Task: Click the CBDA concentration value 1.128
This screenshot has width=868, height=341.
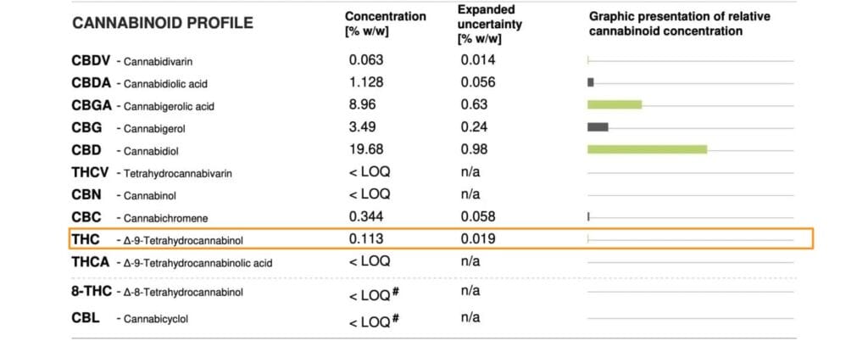Action: 366,82
